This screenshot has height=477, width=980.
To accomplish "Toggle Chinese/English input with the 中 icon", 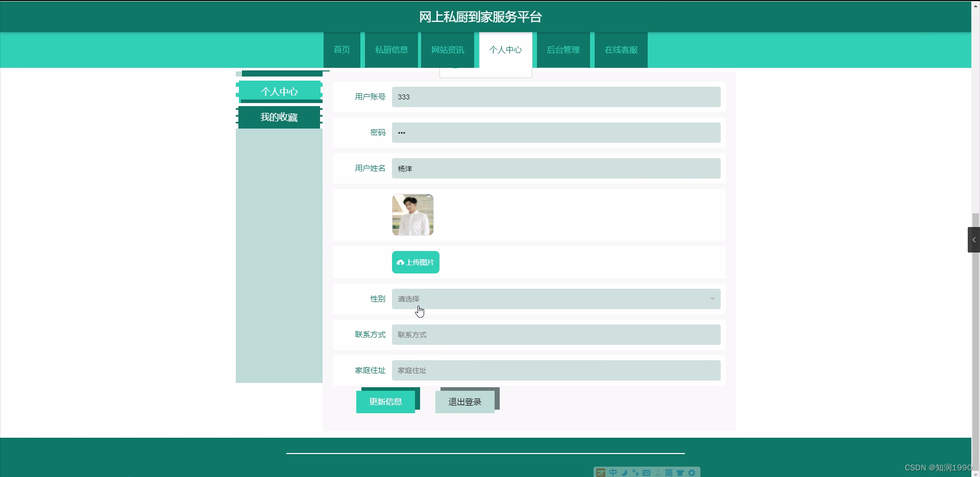I will click(x=613, y=473).
